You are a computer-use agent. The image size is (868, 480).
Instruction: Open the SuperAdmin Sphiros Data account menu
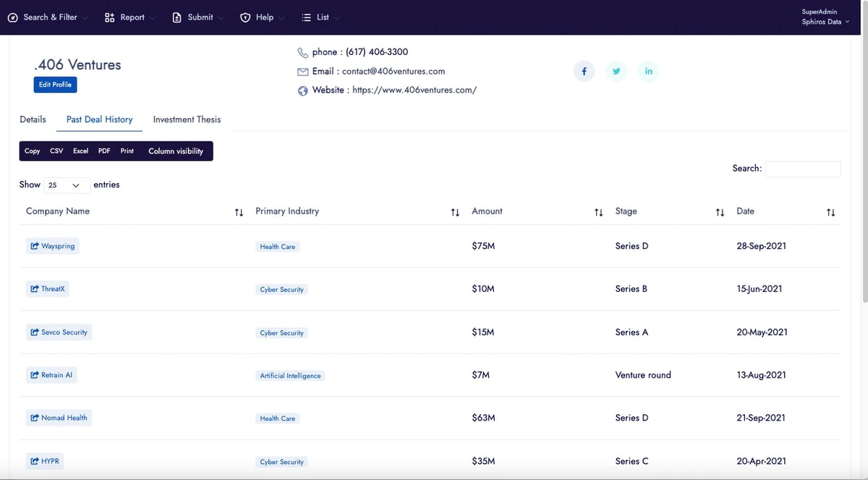pos(825,17)
